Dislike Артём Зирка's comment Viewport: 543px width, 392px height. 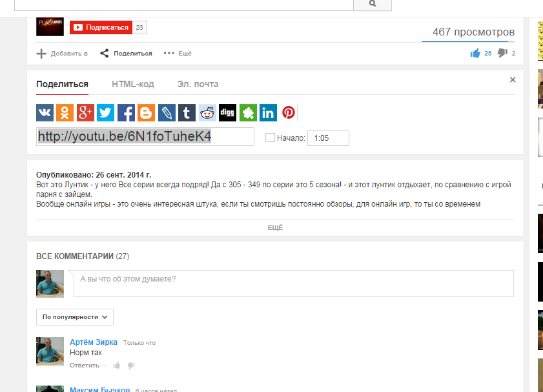click(x=131, y=366)
